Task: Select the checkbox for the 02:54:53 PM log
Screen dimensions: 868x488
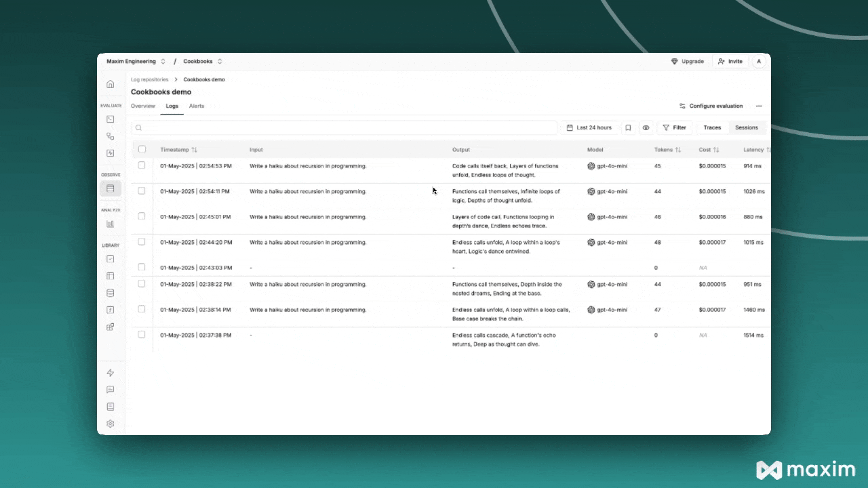Action: [142, 165]
